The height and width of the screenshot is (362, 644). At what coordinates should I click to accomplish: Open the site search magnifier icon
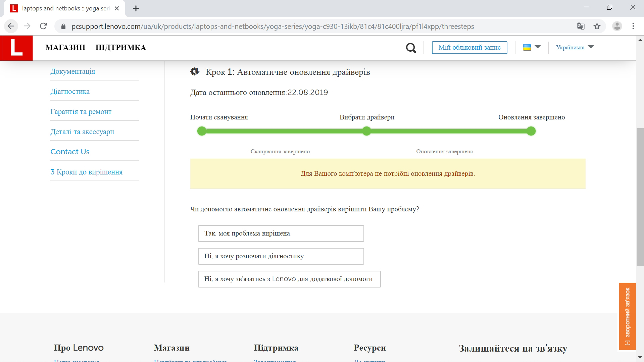pyautogui.click(x=411, y=48)
